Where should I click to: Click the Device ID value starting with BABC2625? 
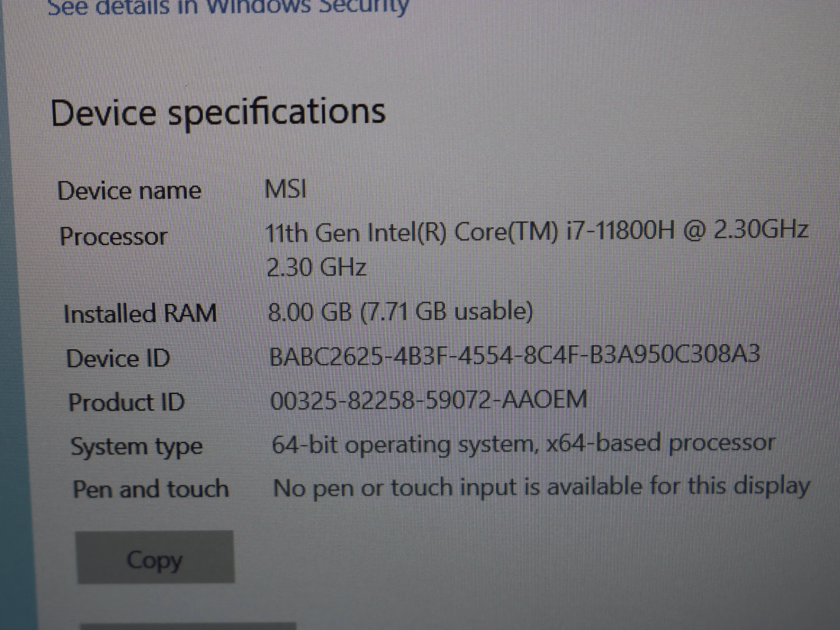point(514,355)
